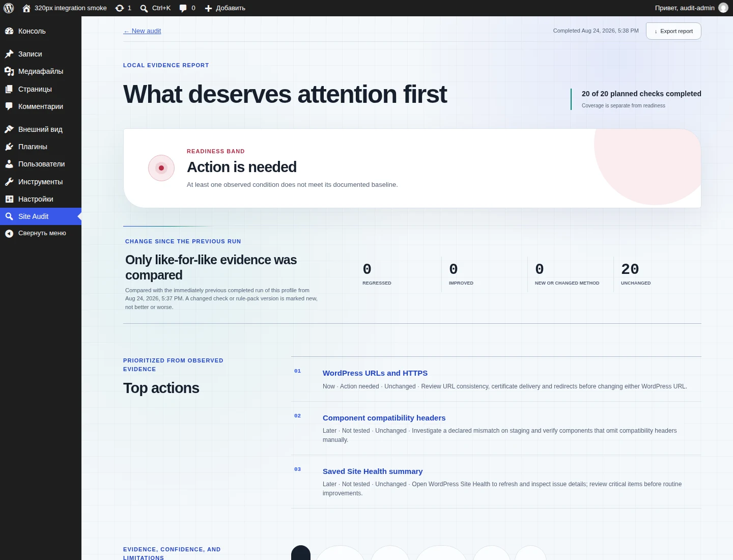Viewport: 733px width, 560px height.
Task: Collapse sidebar with Свернуть меню
Action: tap(41, 233)
